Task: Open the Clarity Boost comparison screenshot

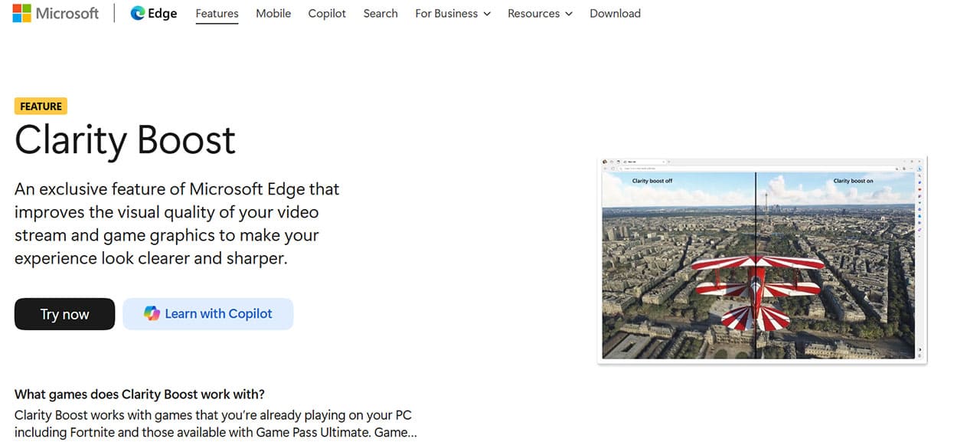Action: coord(762,260)
